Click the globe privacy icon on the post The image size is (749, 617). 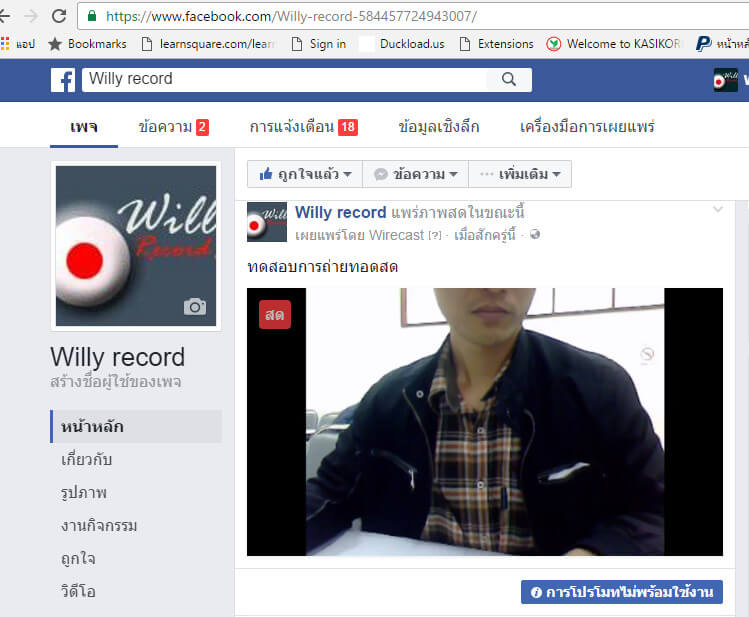(x=535, y=234)
